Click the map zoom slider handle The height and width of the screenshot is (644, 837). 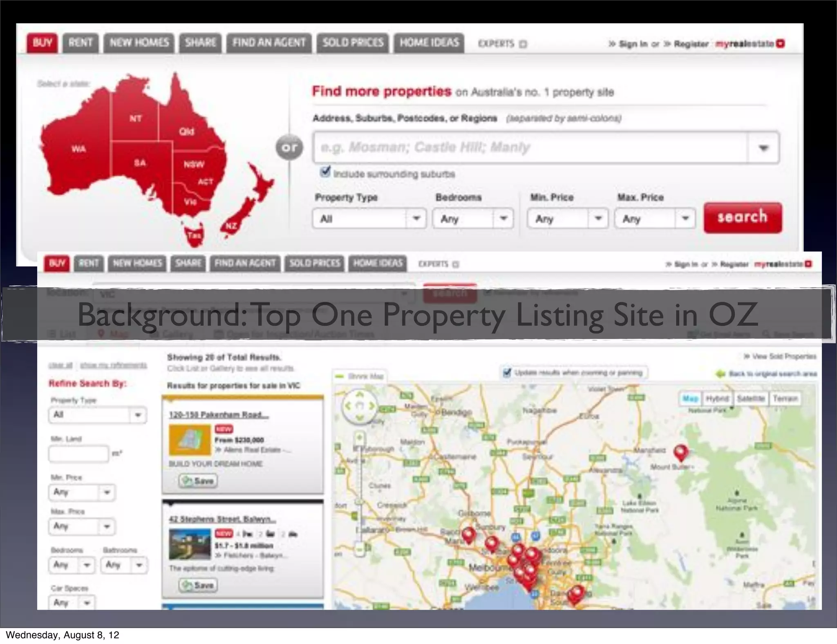359,501
